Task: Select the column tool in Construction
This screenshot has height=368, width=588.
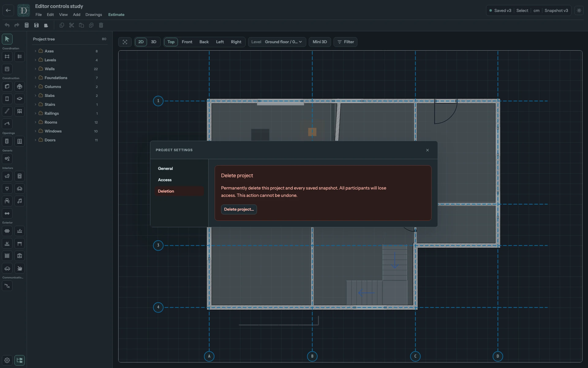Action: 7,99
